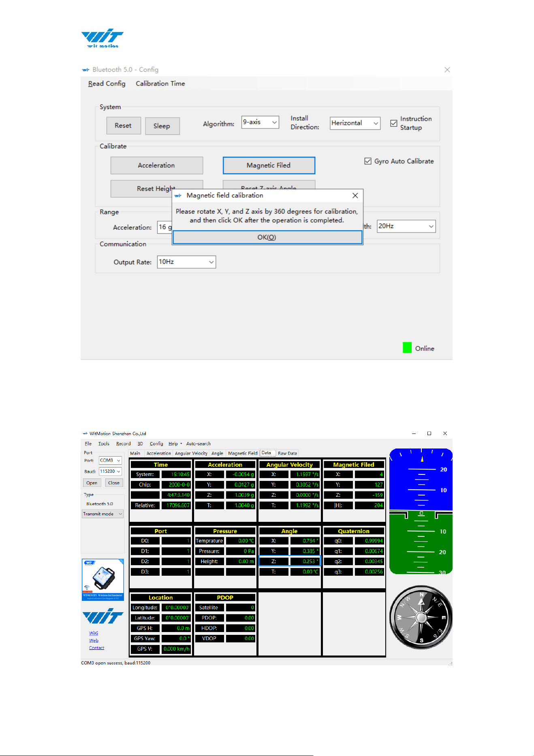Open the WiKi link in sidebar

pyautogui.click(x=94, y=633)
